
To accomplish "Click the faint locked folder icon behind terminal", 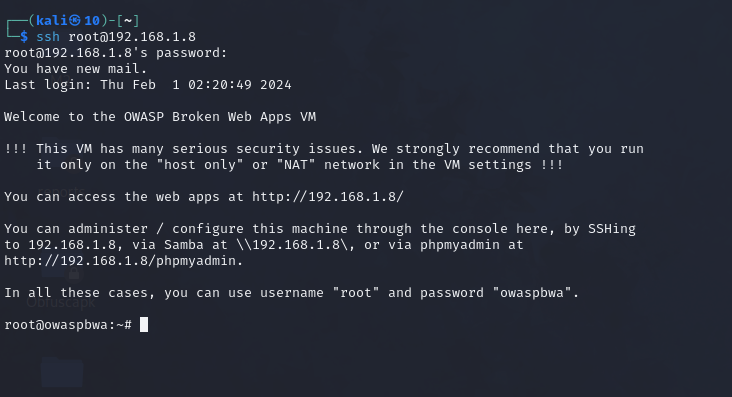I will (62, 269).
